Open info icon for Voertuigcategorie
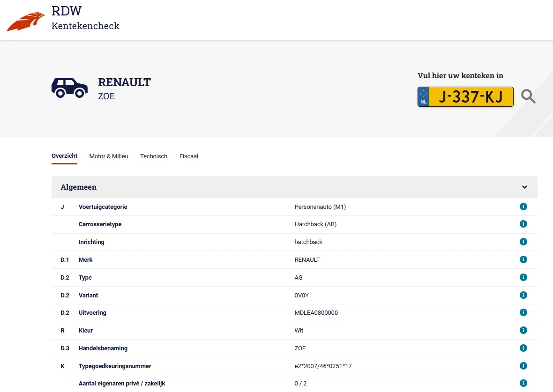The width and height of the screenshot is (553, 392). (523, 206)
